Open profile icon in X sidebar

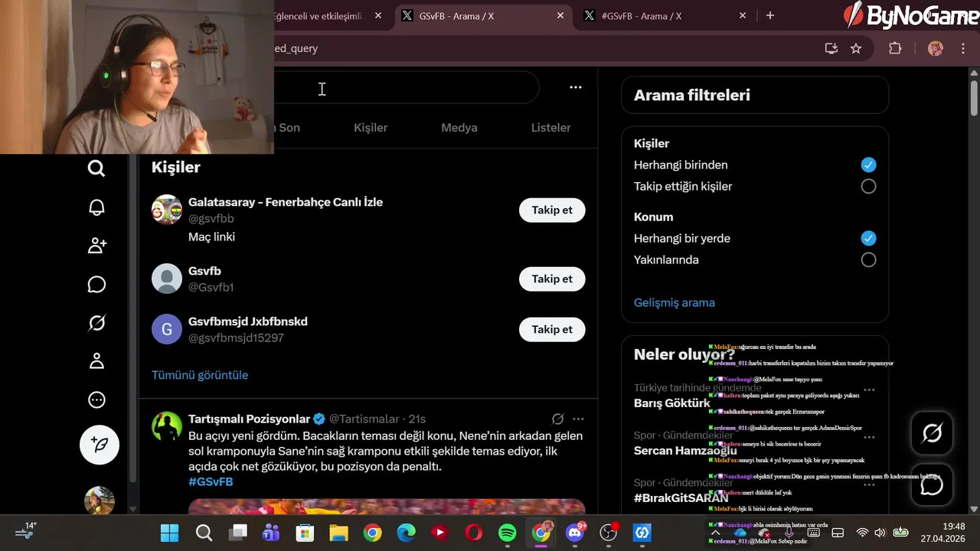click(96, 361)
